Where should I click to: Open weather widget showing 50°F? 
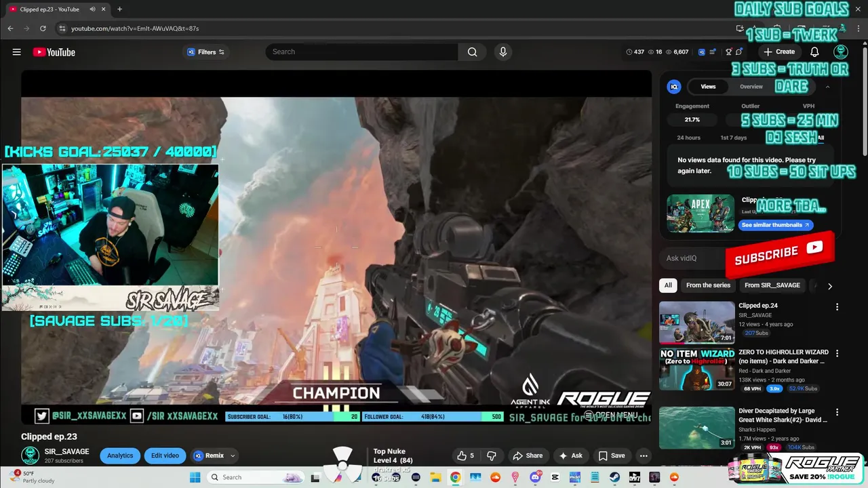coord(32,477)
